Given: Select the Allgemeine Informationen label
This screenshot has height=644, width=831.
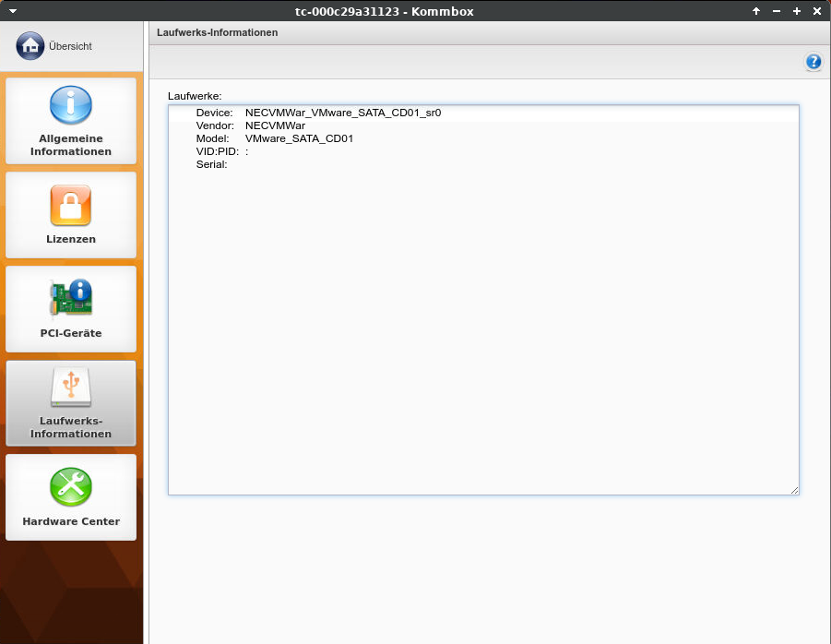Looking at the screenshot, I should (71, 145).
